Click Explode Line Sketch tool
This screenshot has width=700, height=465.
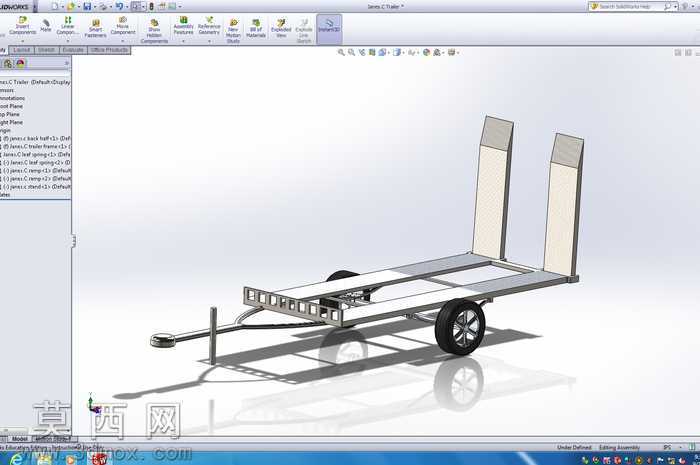pyautogui.click(x=304, y=31)
